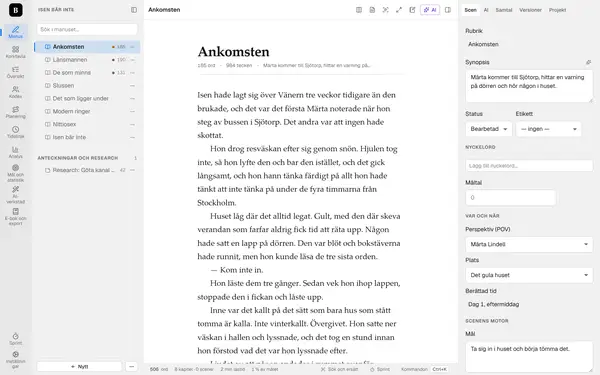The image size is (600, 375).
Task: Open the more menu next to Nytt
Action: [131, 367]
